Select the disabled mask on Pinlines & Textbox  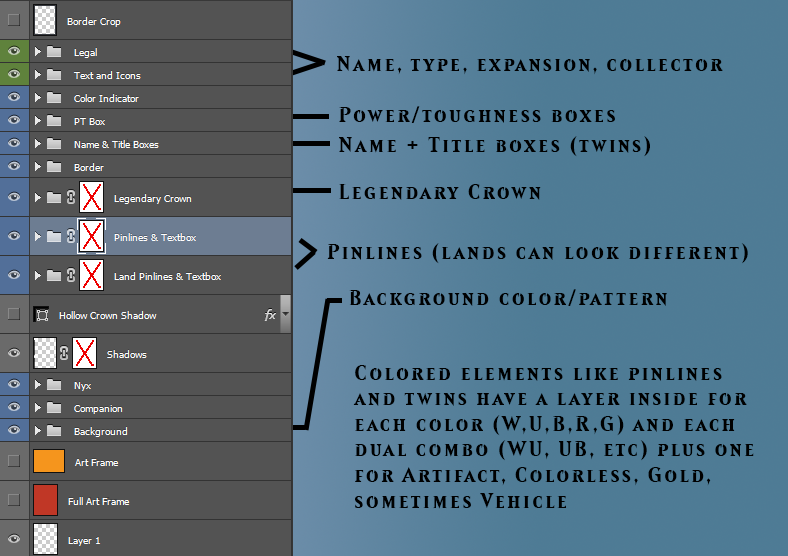91,236
